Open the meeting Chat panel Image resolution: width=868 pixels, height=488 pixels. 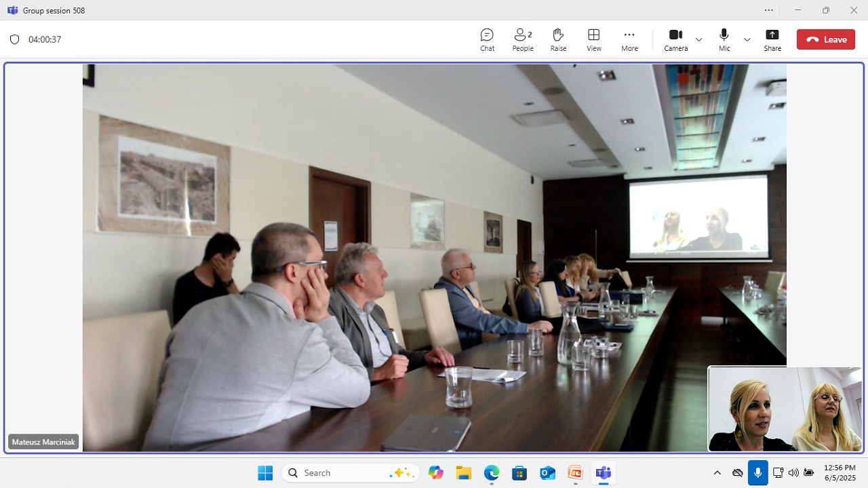pyautogui.click(x=487, y=39)
